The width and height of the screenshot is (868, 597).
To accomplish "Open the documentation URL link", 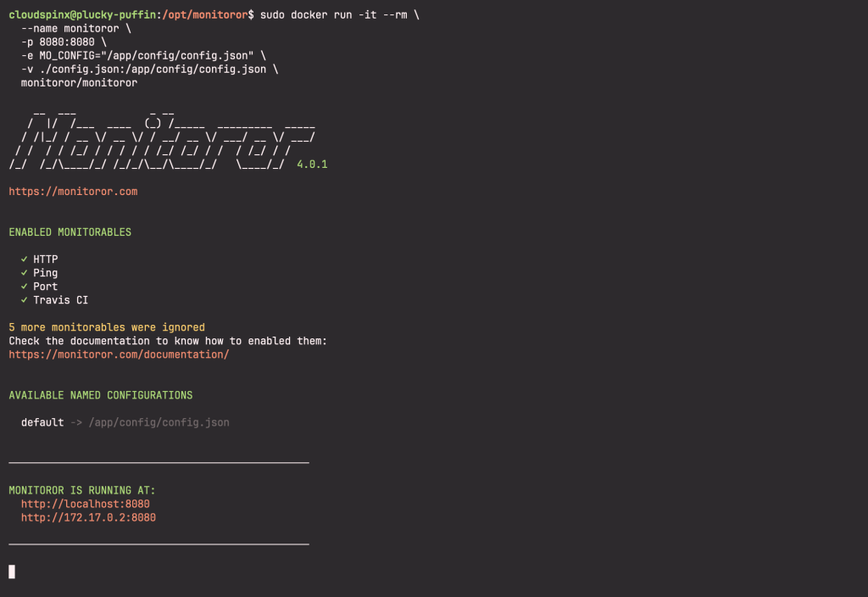I will pyautogui.click(x=119, y=354).
